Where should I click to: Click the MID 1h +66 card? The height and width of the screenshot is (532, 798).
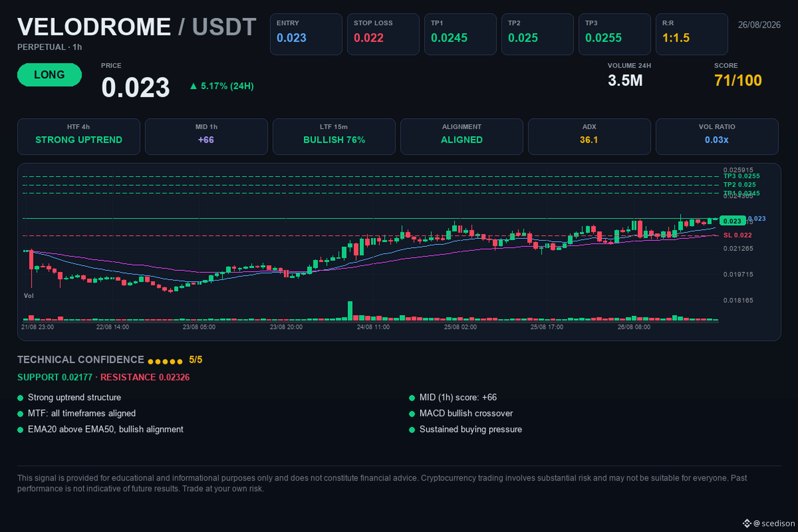[206, 136]
